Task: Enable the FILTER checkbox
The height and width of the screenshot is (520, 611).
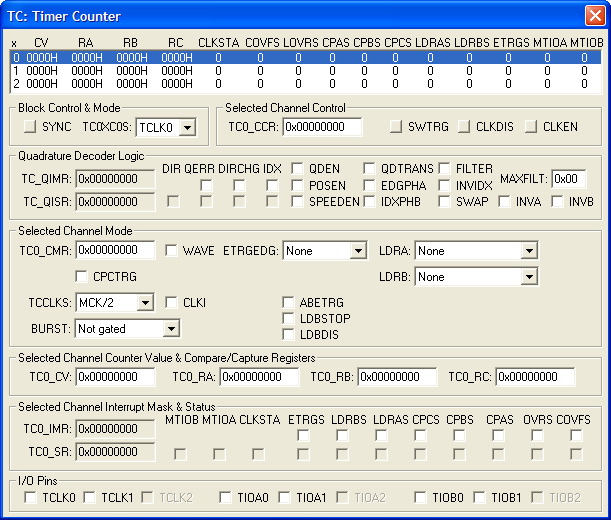Action: [444, 168]
